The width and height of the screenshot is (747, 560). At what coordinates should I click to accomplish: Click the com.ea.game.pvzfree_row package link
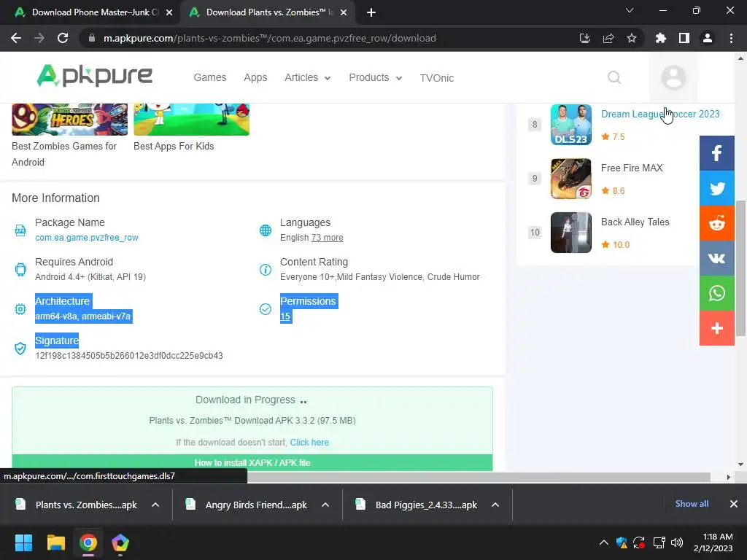coord(87,238)
